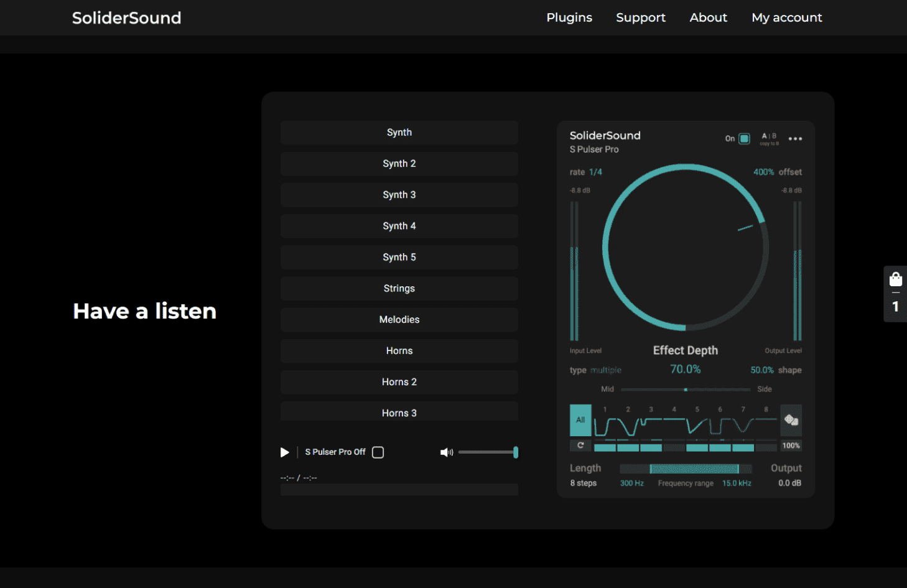
Task: Click the Effect Depth circular knob
Action: click(x=685, y=247)
